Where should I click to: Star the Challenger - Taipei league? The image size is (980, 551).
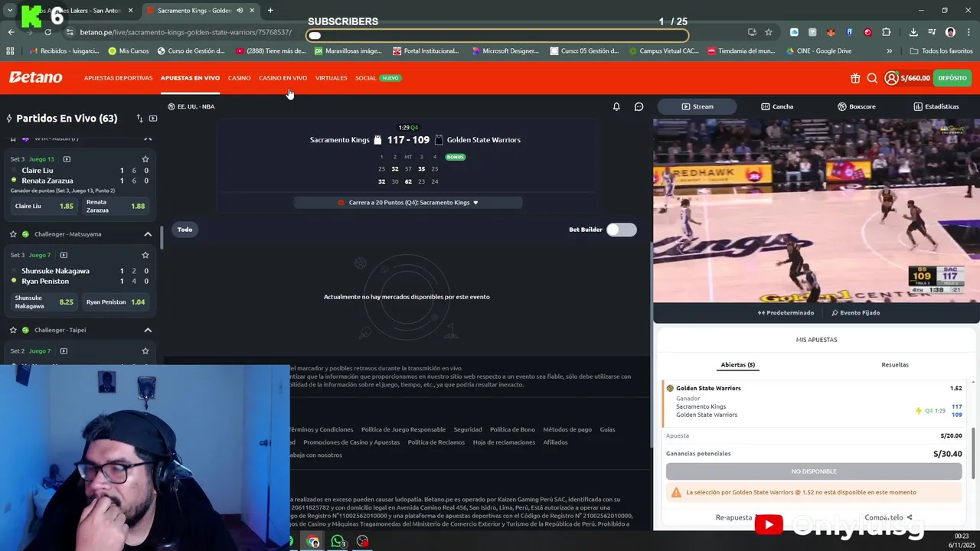click(13, 330)
